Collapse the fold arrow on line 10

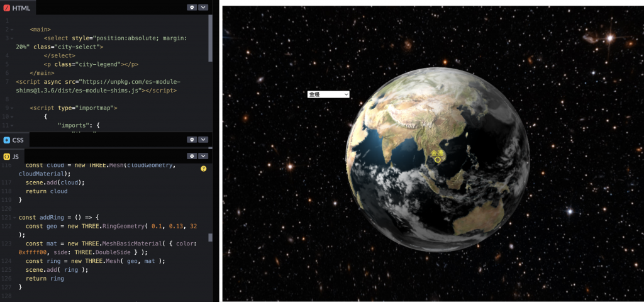11,117
